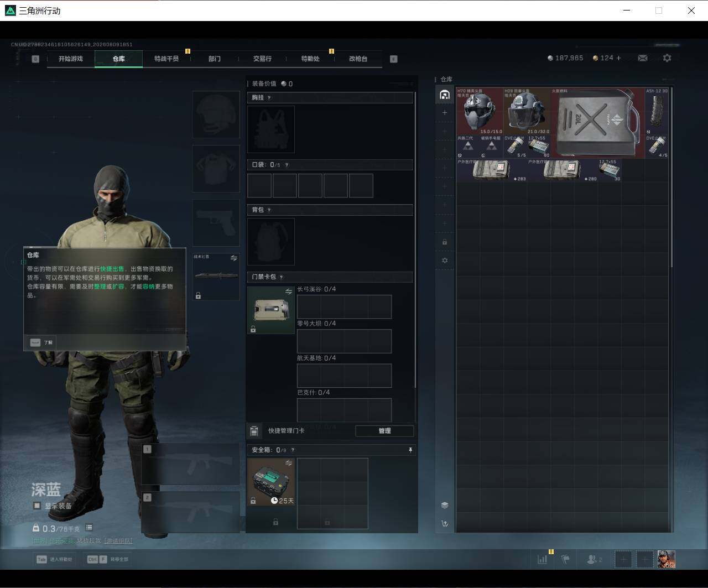The height and width of the screenshot is (588, 708).
Task: Click swap arrows on the tactical knife slot
Action: [233, 258]
